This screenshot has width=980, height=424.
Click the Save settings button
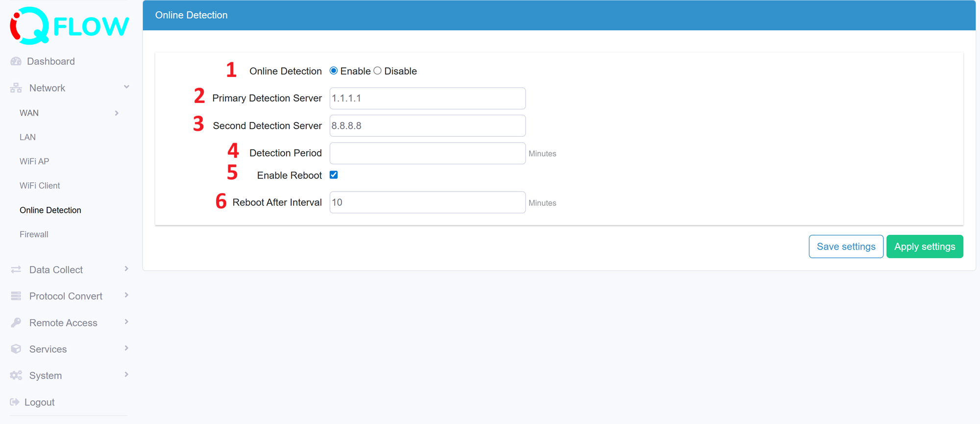coord(846,247)
